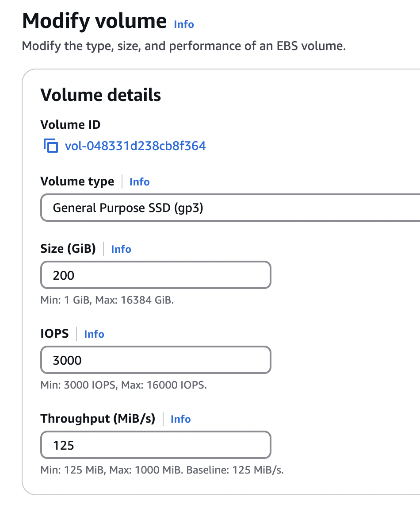The image size is (420, 528).
Task: Focus the Size (GiB) input field
Action: click(x=155, y=275)
